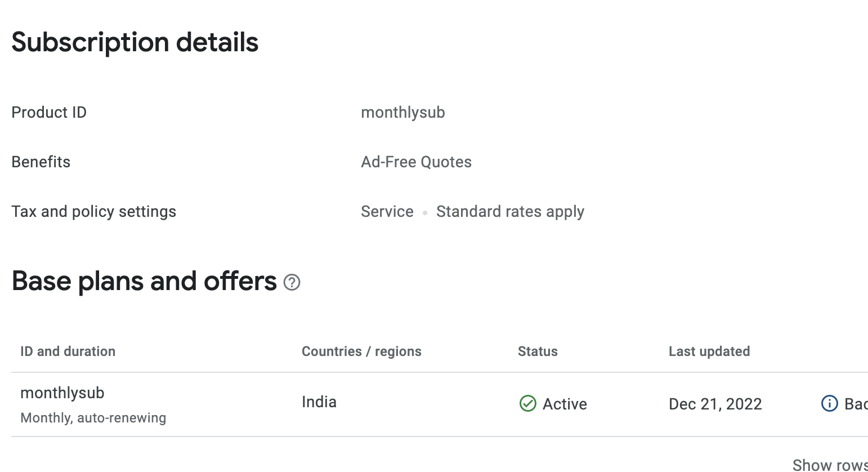Click the 'Last updated' column header
Image resolution: width=868 pixels, height=472 pixels.
click(709, 351)
